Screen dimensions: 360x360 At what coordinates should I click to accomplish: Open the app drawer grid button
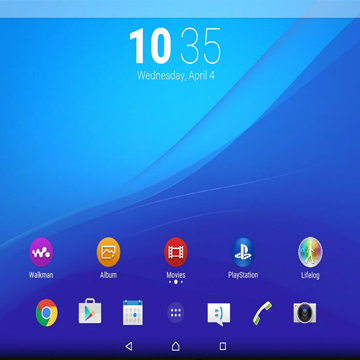click(x=176, y=313)
